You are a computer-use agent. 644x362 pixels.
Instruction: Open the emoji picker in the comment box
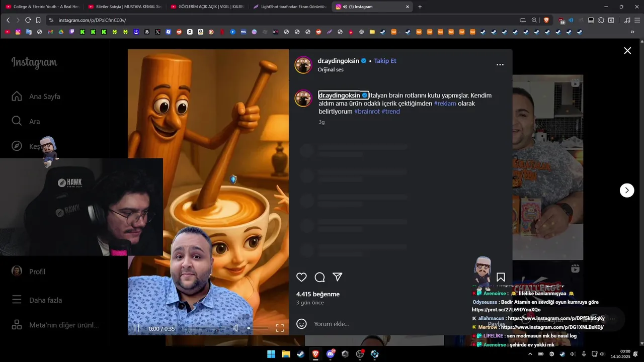301,324
